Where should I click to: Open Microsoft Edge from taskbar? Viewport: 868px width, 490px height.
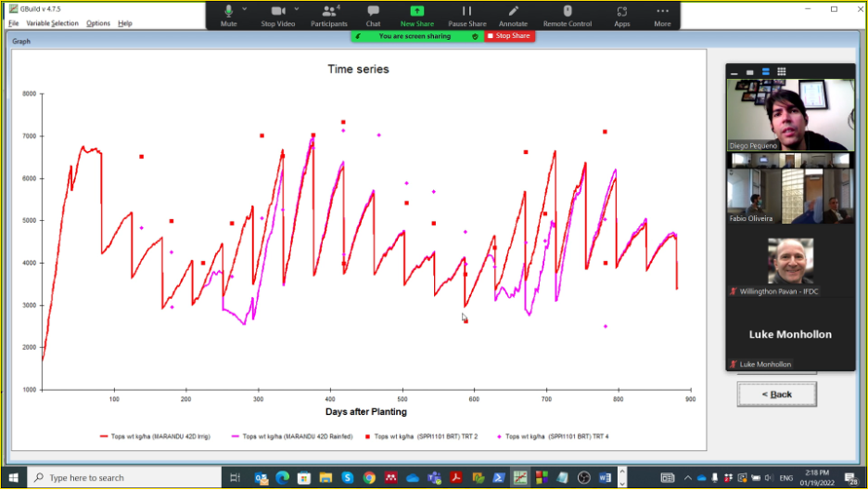tap(282, 478)
